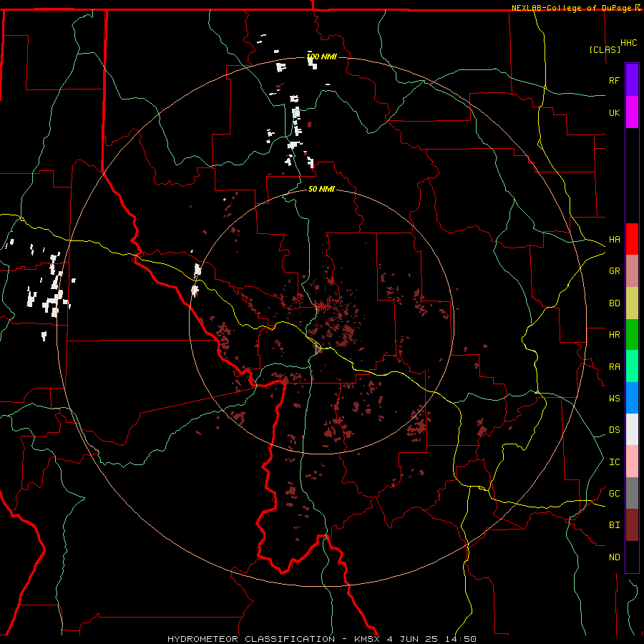The image size is (644, 644).
Task: Click the ND black legend swatch
Action: (x=632, y=557)
